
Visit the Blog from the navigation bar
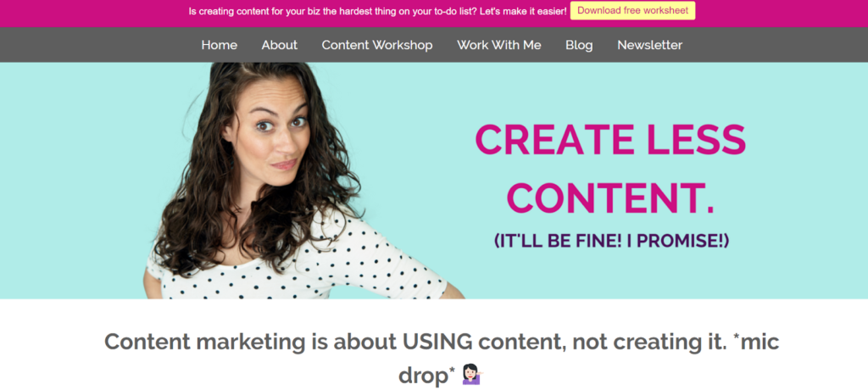point(579,45)
